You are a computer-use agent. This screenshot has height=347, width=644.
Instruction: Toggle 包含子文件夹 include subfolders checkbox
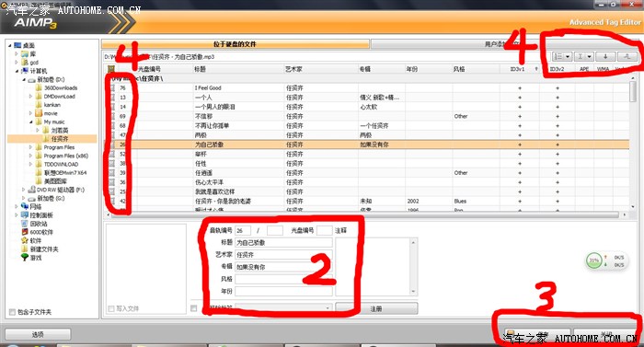point(12,312)
